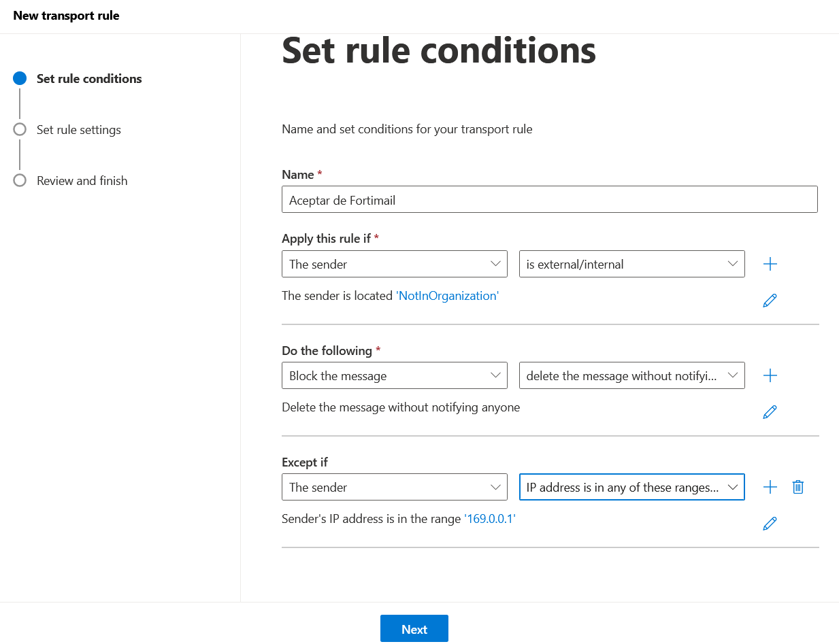Add another condition with plus icon
This screenshot has width=839, height=644.
pyautogui.click(x=770, y=264)
